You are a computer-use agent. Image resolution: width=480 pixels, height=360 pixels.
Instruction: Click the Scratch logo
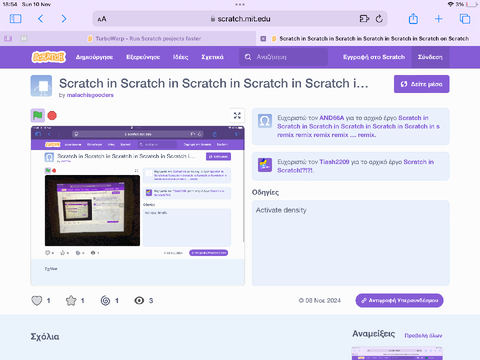pos(49,57)
